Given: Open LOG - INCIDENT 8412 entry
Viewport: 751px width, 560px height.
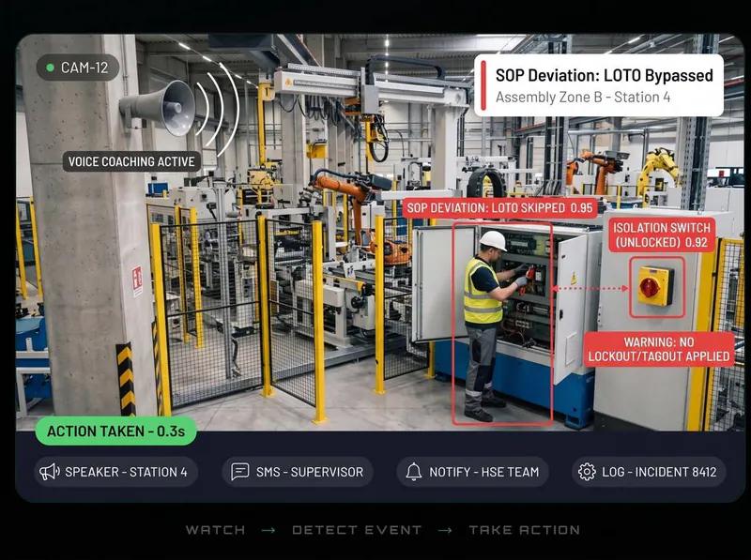Looking at the screenshot, I should [x=649, y=472].
